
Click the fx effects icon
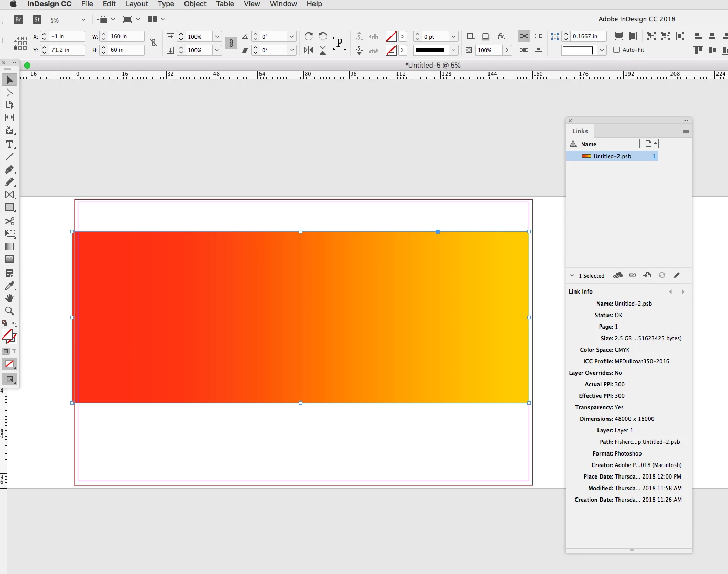(x=502, y=36)
